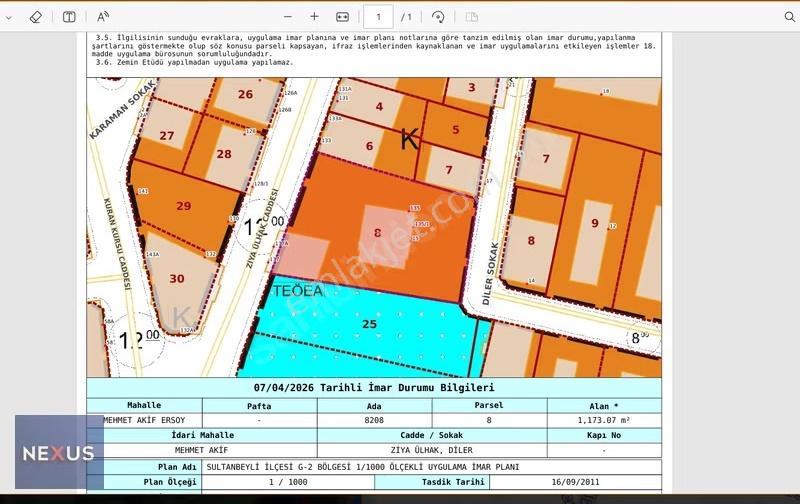Click the date '16/09/2011'
Screen dimensions: 800x504
point(576,482)
